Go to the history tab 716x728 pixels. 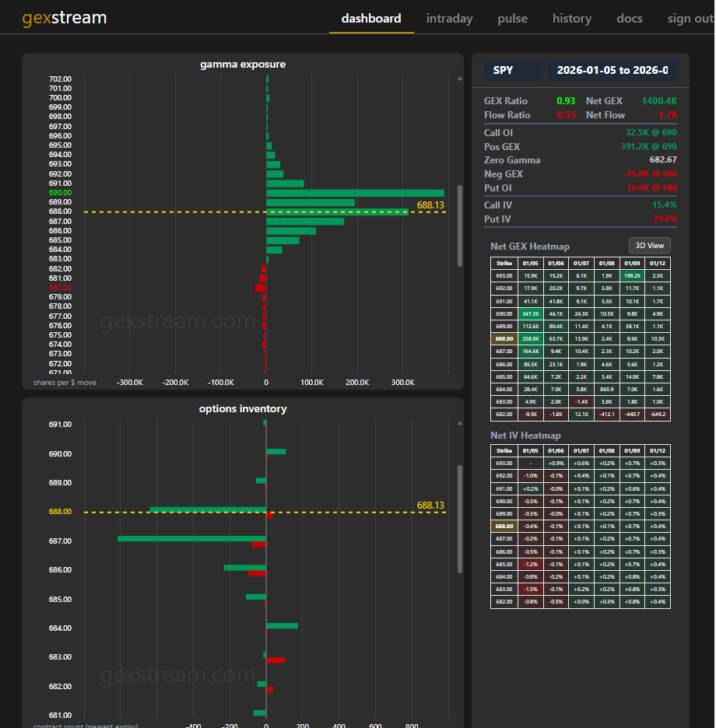coord(571,18)
